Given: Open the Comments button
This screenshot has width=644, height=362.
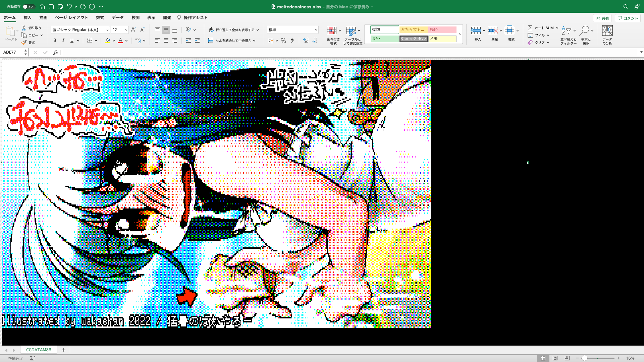Looking at the screenshot, I should click(x=628, y=18).
